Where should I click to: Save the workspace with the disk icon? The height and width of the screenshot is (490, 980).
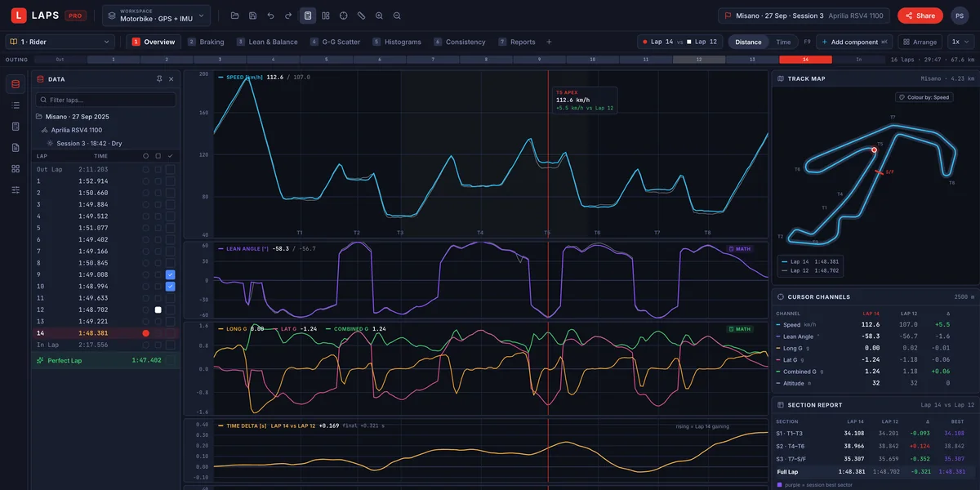point(253,16)
